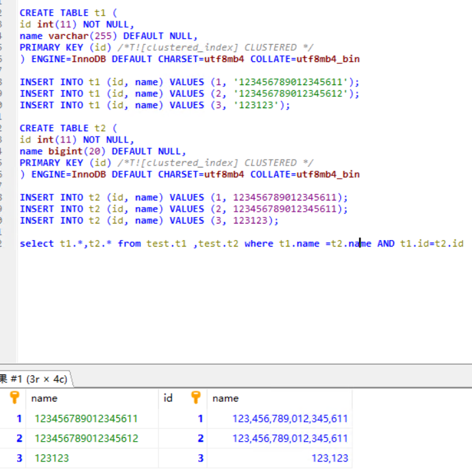
Task: Select the green cell 123456789012345611
Action: tap(86, 419)
